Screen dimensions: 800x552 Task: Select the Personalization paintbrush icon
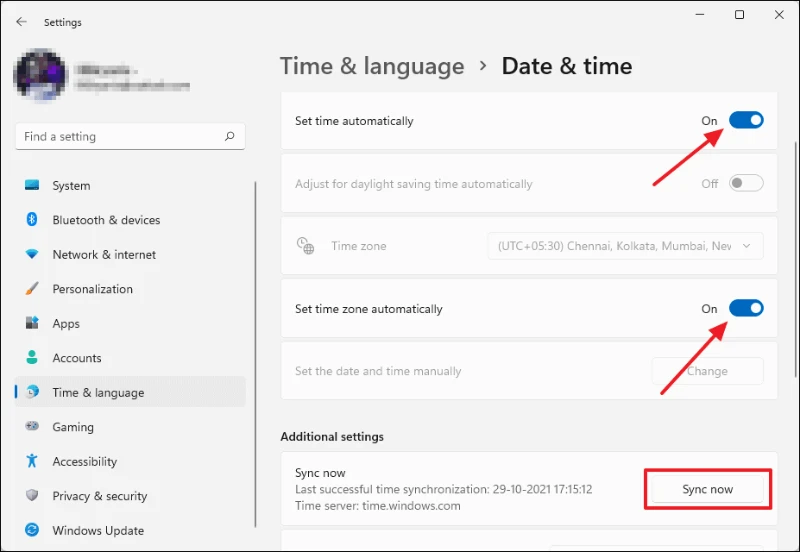(32, 289)
